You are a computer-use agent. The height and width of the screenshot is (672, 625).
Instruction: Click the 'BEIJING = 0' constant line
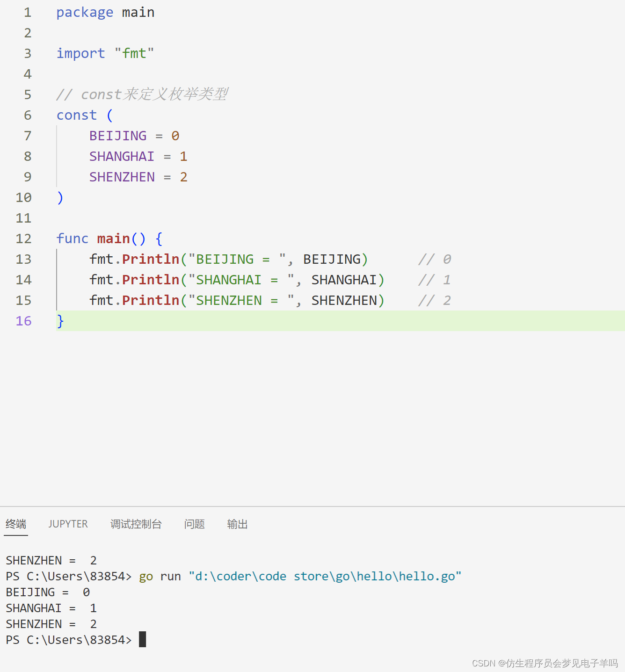pos(135,136)
